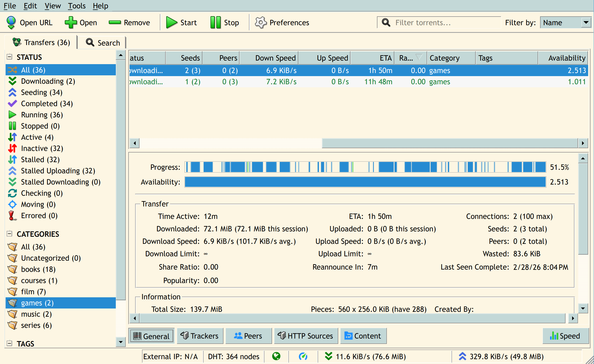Viewport: 594px width, 364px height.
Task: Select the books (18) category
Action: click(38, 269)
